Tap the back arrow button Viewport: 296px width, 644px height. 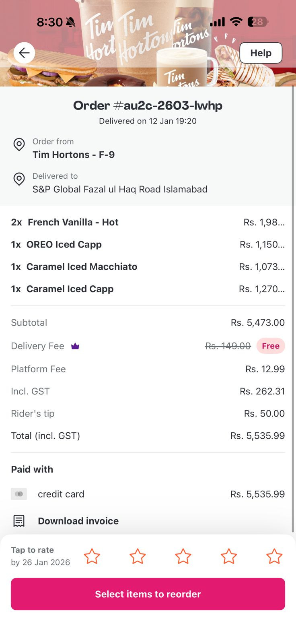(x=24, y=53)
